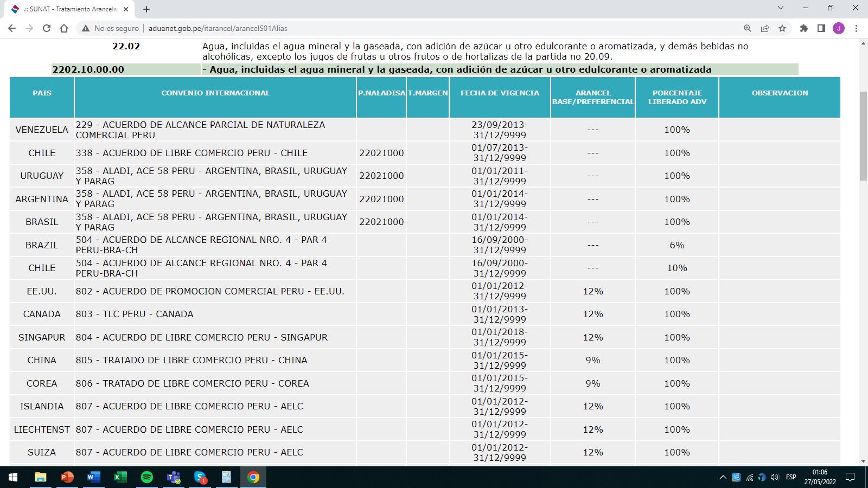Share this page via address bar icon

765,28
